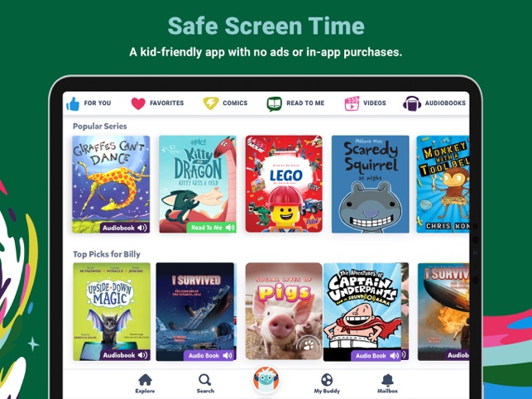Open the blue monster avatar profile
The width and height of the screenshot is (532, 399).
[266, 380]
